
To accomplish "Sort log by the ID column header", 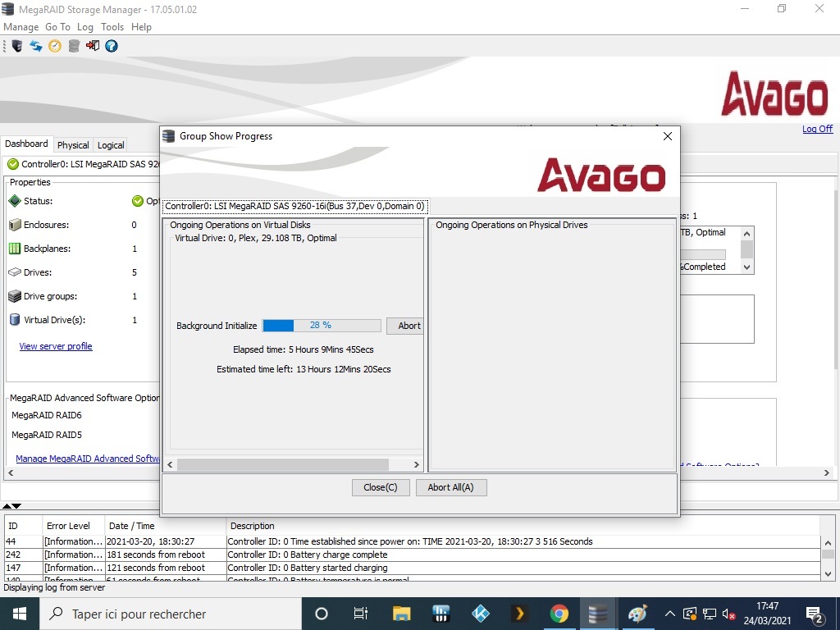I will click(24, 526).
